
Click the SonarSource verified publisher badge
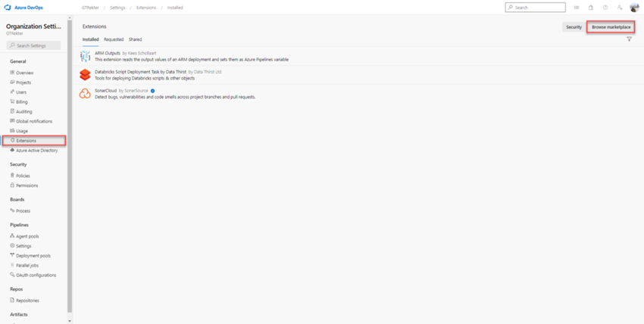pos(152,90)
